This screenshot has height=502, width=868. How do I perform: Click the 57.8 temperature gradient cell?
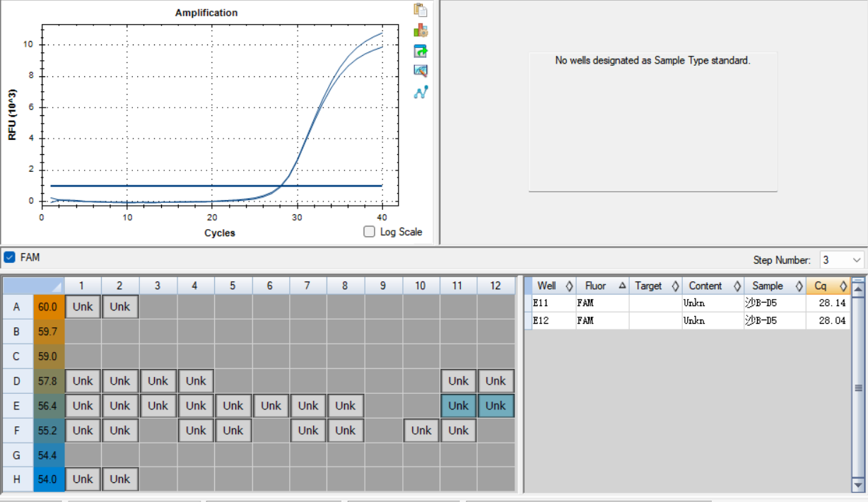point(49,381)
